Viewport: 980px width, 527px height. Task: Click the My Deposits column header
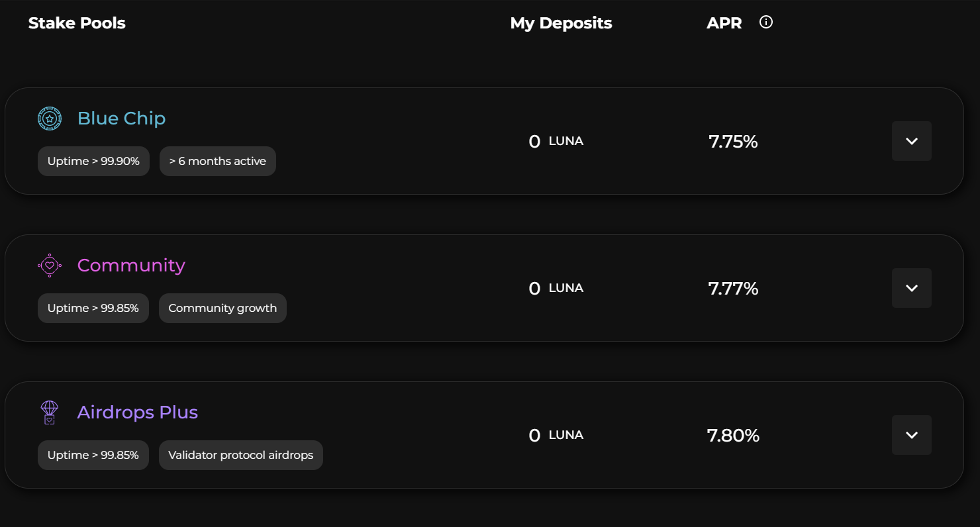click(561, 23)
